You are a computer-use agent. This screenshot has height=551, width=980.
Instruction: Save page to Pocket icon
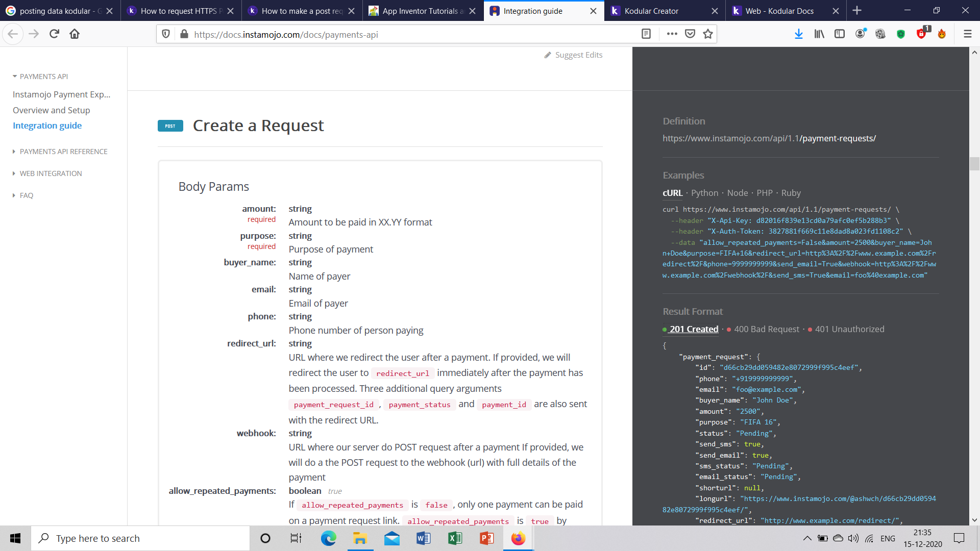[690, 34]
